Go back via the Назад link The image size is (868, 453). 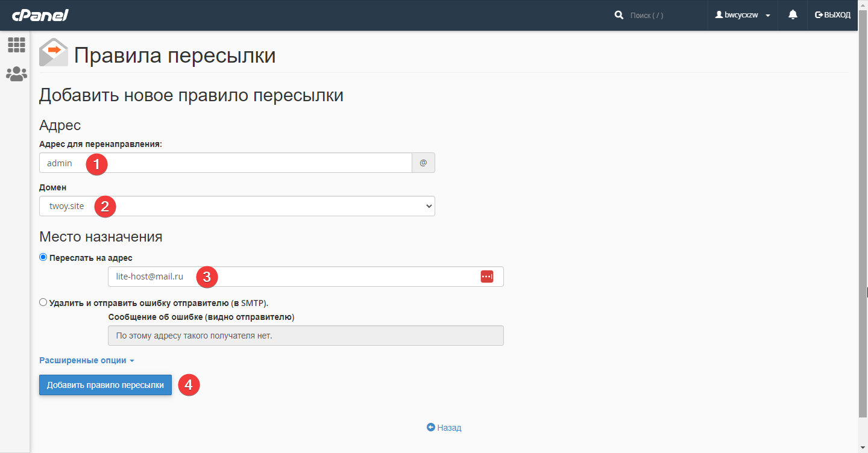[x=444, y=428]
